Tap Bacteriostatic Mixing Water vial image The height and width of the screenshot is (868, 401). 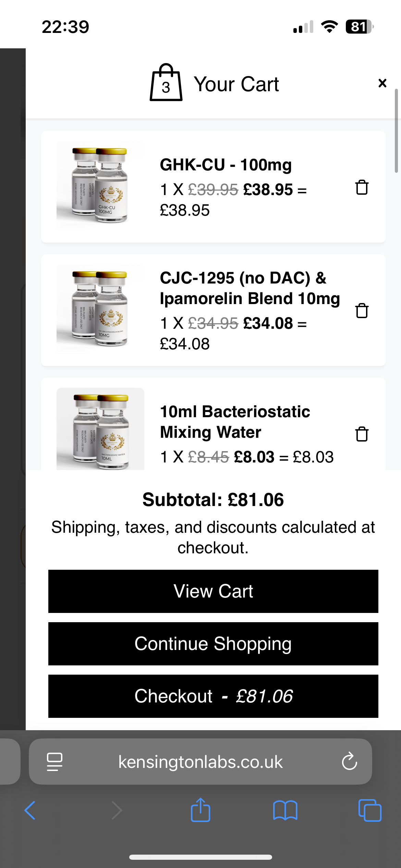(x=100, y=429)
